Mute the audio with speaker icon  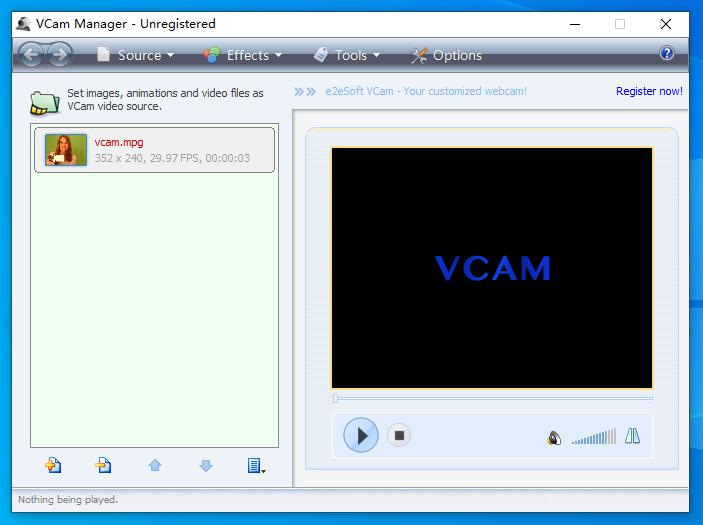click(554, 437)
